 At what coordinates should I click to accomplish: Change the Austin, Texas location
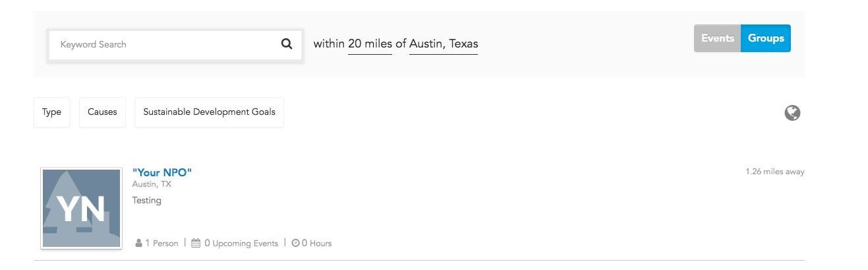tap(444, 44)
